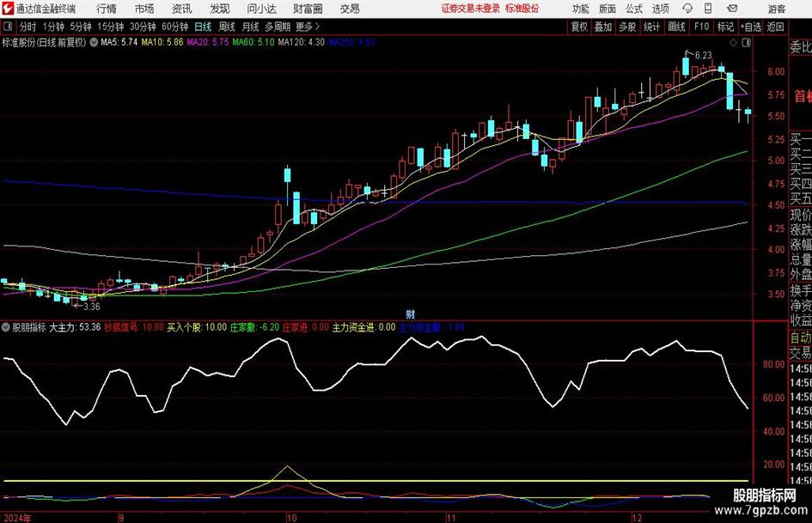Open the 发现 menu
This screenshot has height=523, width=812.
click(220, 9)
